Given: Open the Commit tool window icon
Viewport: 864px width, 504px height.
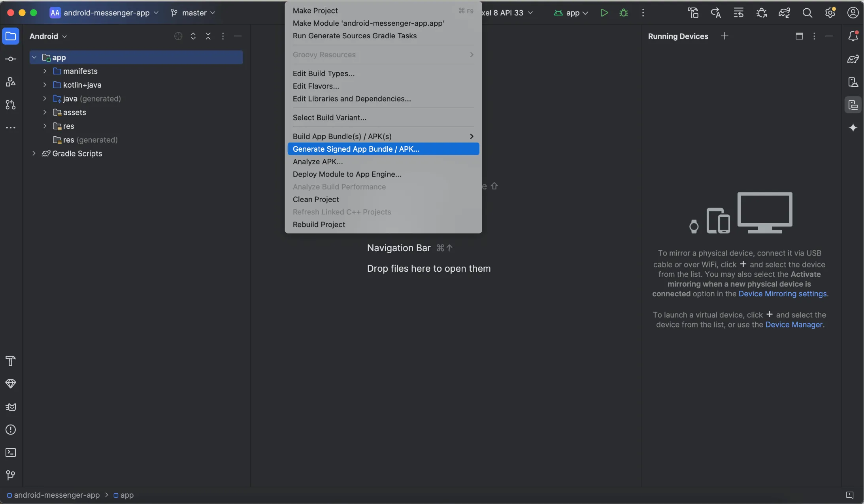Looking at the screenshot, I should coord(11,59).
